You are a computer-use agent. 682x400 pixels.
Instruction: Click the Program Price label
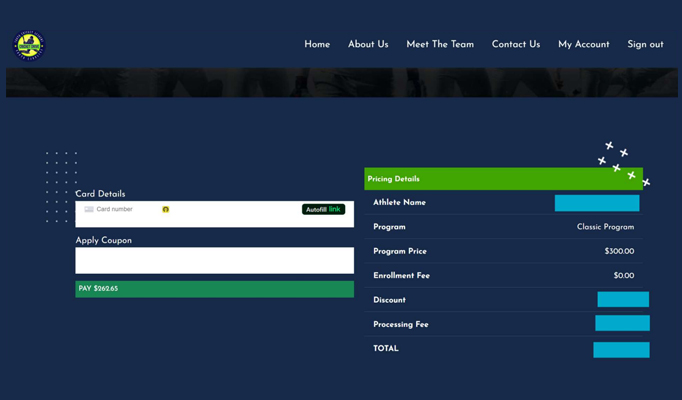(400, 251)
